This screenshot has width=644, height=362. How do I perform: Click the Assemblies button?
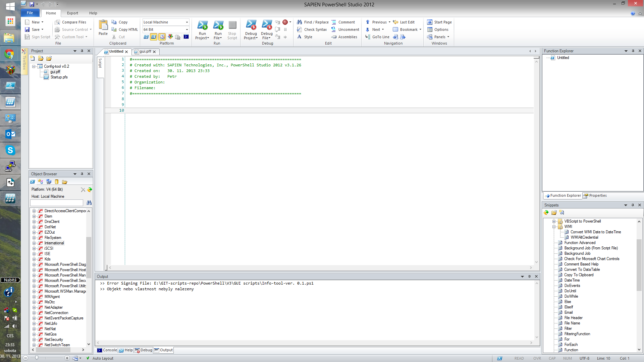(344, 37)
